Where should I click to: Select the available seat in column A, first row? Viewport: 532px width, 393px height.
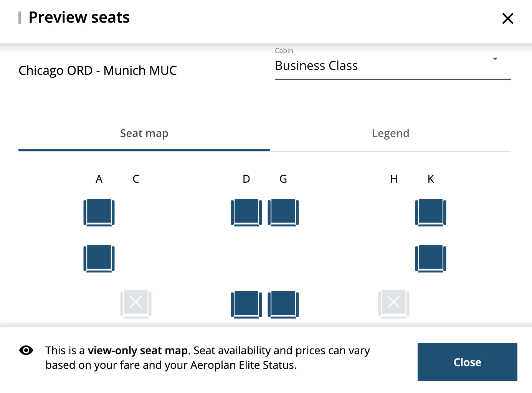coord(99,212)
